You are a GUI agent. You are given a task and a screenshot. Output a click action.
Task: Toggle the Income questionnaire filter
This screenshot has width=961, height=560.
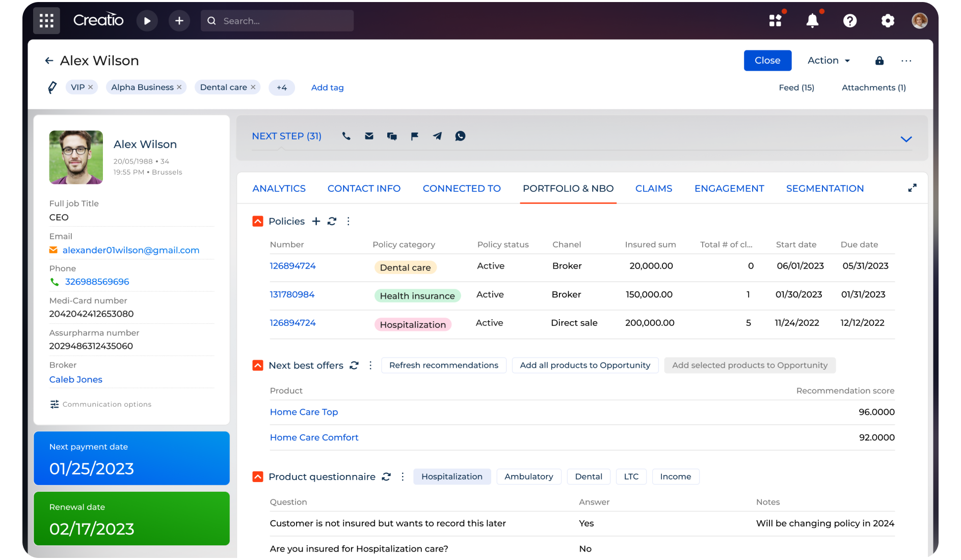[675, 477]
